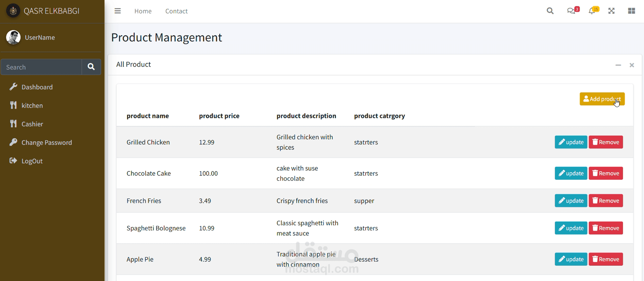Update the Grilled Chicken product
Screen dimensions: 644x281
pos(571,142)
